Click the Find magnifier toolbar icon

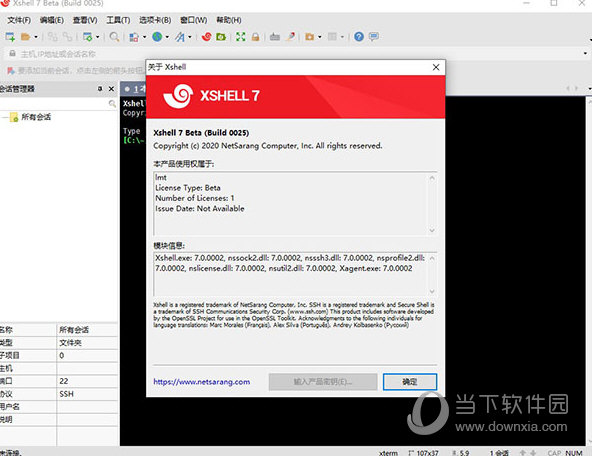click(x=114, y=37)
